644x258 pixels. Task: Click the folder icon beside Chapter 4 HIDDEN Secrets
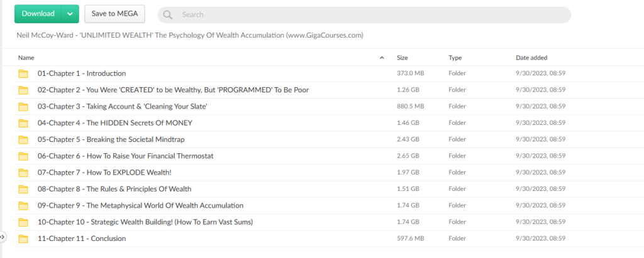click(23, 123)
